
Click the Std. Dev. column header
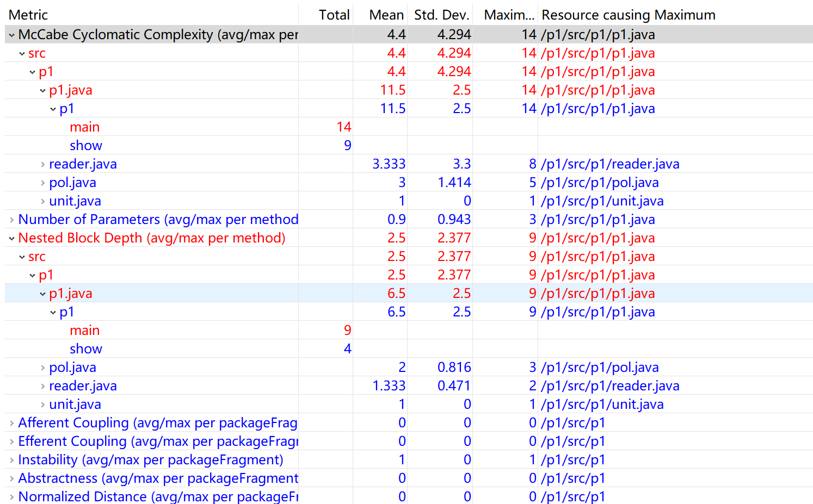coord(441,15)
